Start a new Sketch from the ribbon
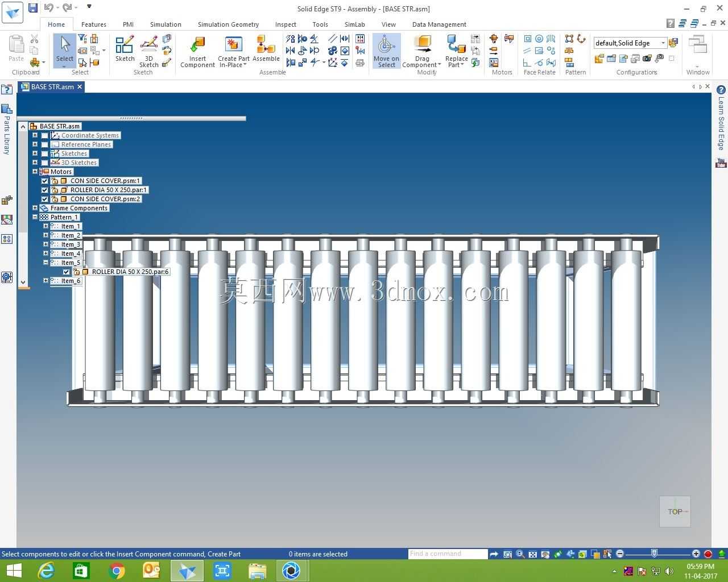The width and height of the screenshot is (728, 582). tap(125, 49)
